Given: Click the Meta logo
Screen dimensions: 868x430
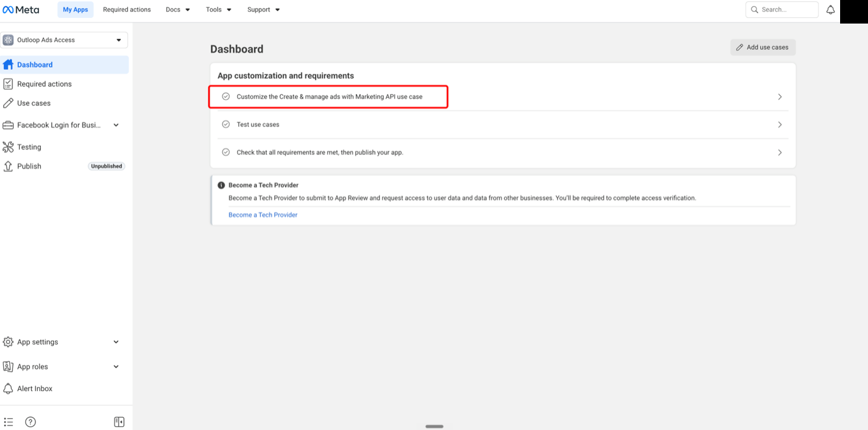Looking at the screenshot, I should (x=20, y=9).
